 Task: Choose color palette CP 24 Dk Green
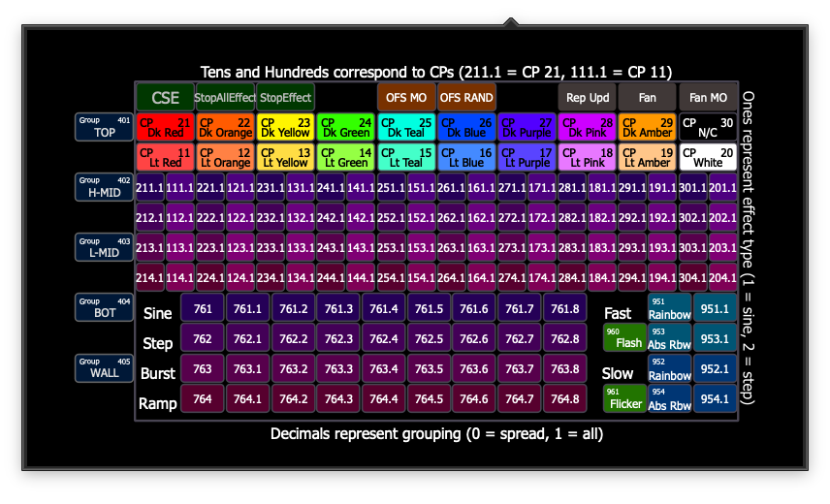click(x=345, y=128)
